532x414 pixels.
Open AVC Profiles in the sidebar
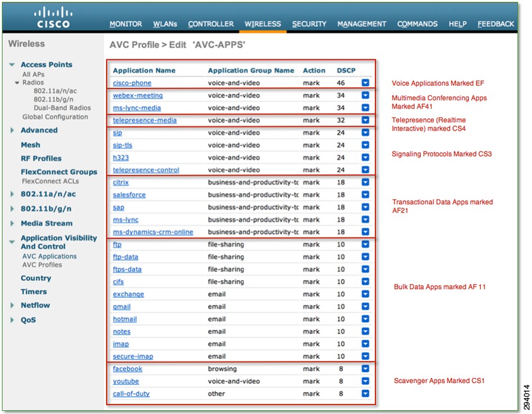click(x=42, y=264)
